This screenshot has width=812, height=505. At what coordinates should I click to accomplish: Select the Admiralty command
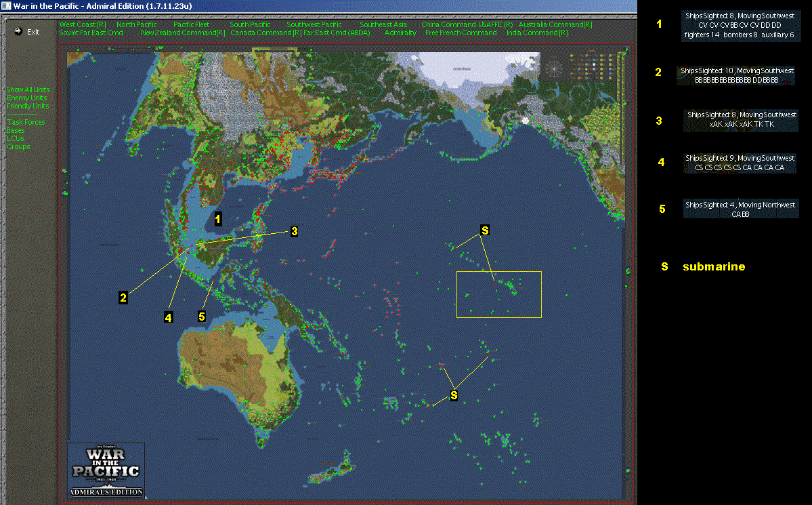[400, 33]
